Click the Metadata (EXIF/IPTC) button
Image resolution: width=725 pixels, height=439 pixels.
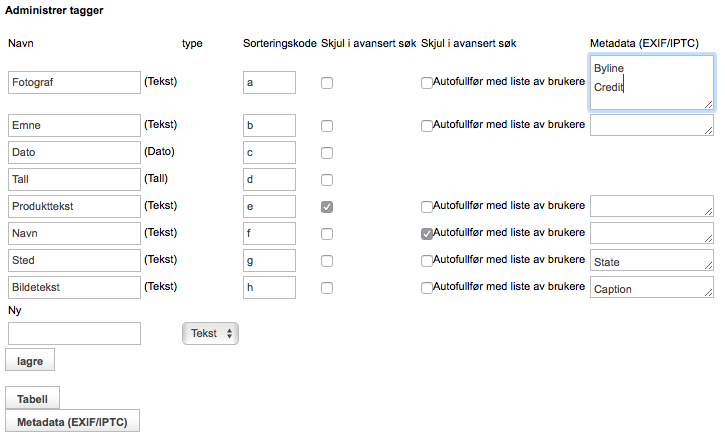(x=73, y=421)
